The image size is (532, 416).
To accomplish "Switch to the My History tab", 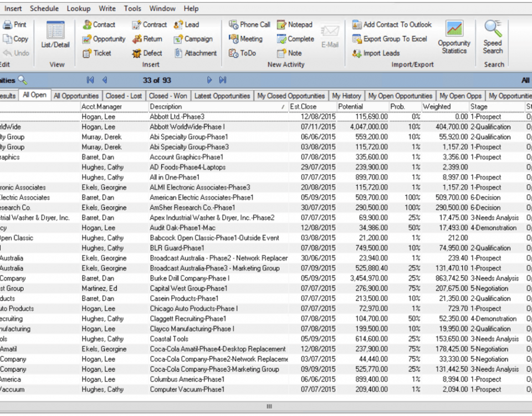I will (347, 96).
